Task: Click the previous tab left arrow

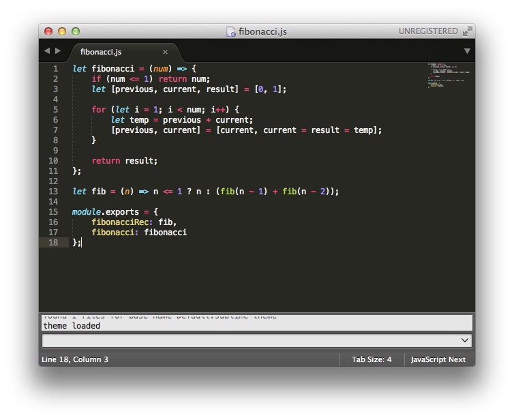Action: (x=46, y=51)
